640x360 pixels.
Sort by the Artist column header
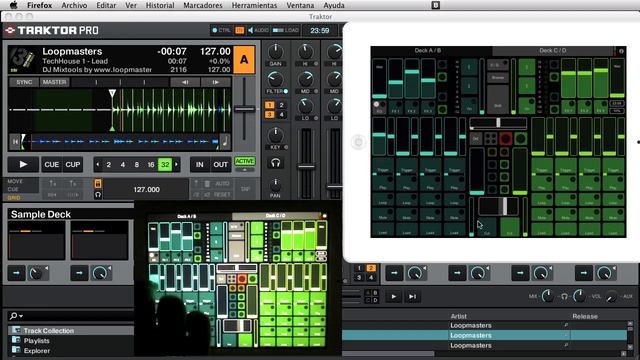[459, 316]
